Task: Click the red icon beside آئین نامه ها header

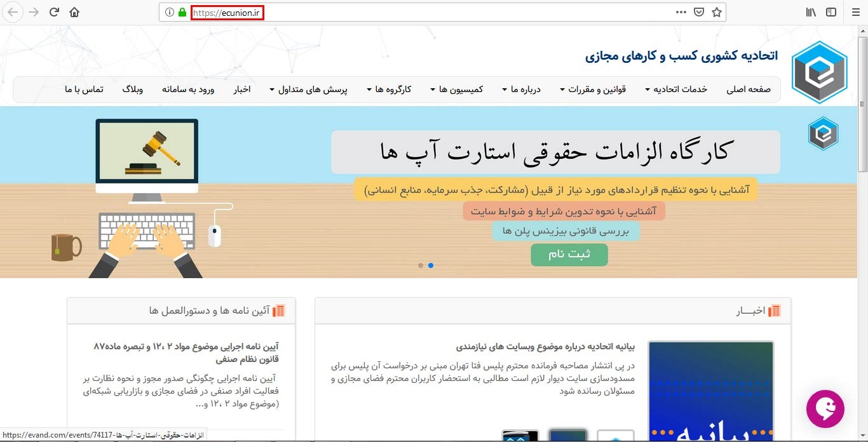Action: 278,310
